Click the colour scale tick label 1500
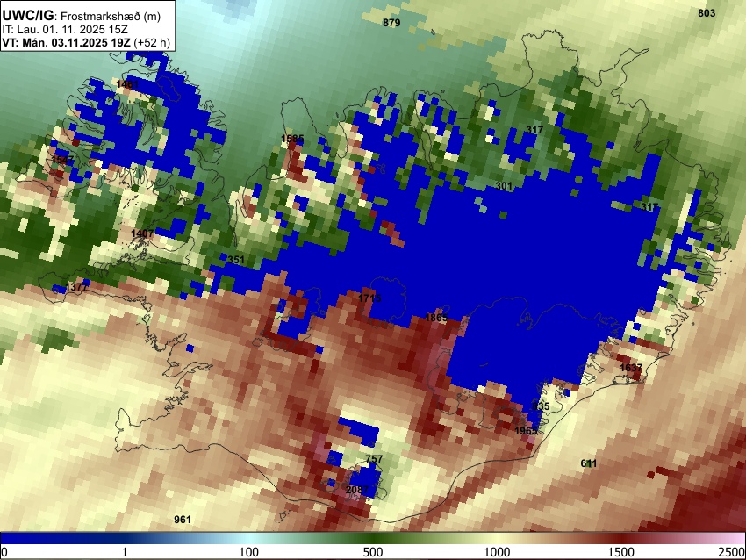Viewport: 746px width, 560px height. (x=621, y=552)
